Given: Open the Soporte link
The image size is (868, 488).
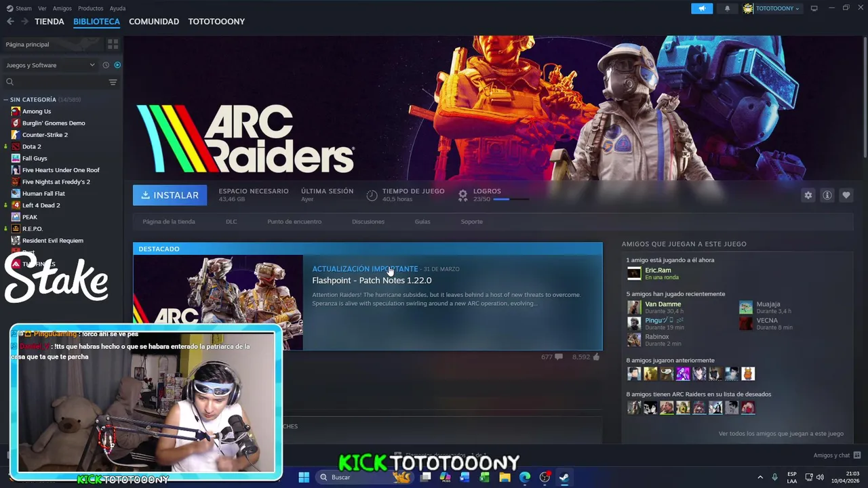Looking at the screenshot, I should coord(472,222).
